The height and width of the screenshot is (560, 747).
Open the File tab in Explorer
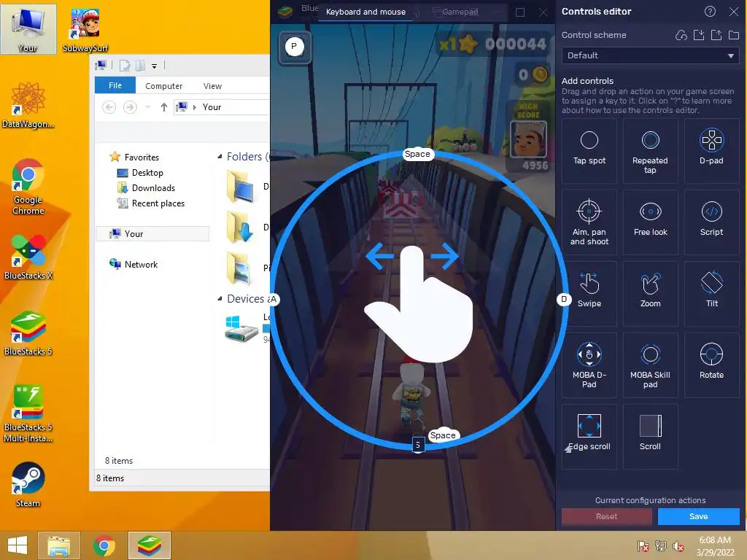coord(115,85)
